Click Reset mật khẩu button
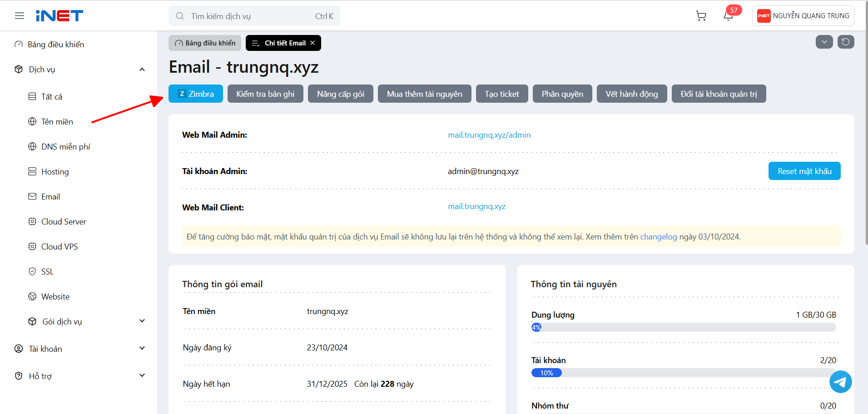Image resolution: width=868 pixels, height=414 pixels. tap(804, 171)
